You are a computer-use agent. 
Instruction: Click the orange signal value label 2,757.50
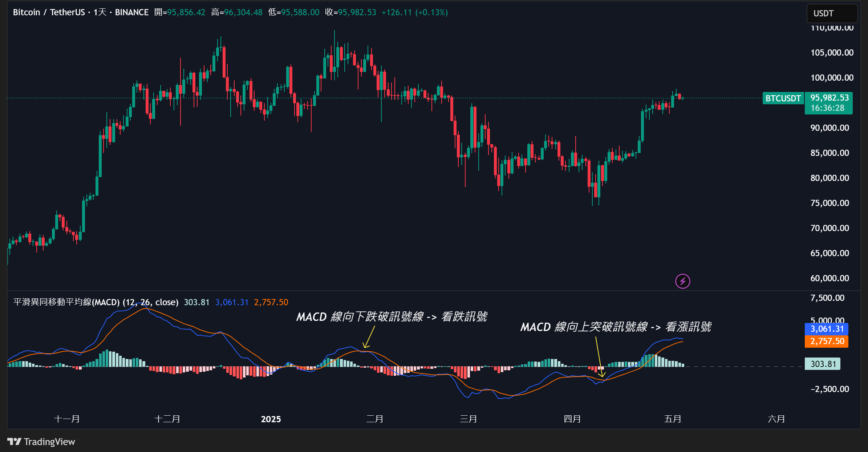pos(827,341)
